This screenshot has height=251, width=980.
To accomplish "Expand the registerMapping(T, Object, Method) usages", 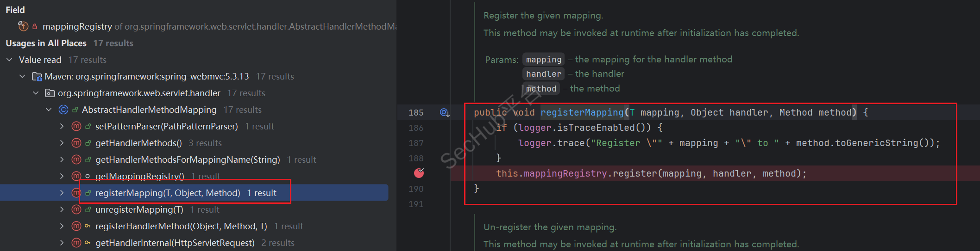I will 62,193.
